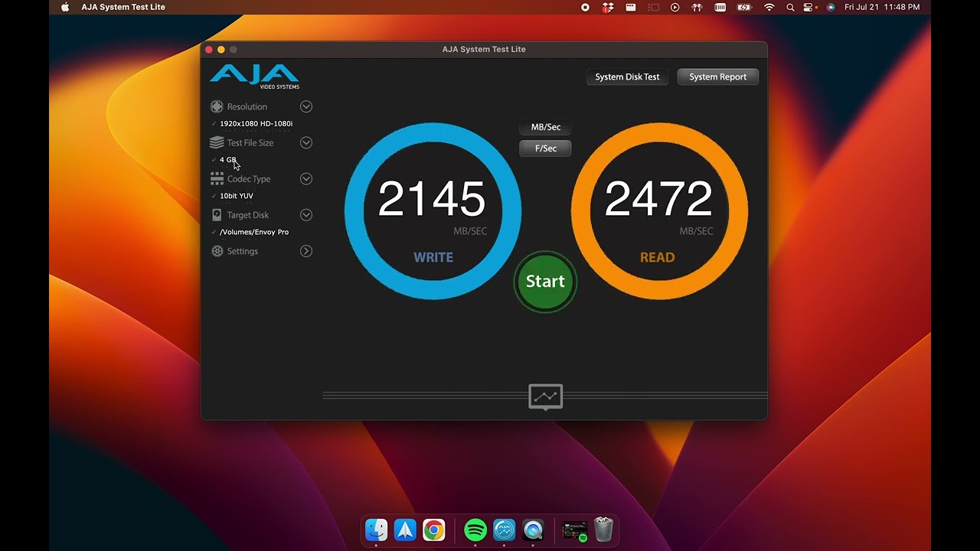Image resolution: width=980 pixels, height=551 pixels.
Task: Open Dropbox menu bar icon
Action: click(x=608, y=7)
